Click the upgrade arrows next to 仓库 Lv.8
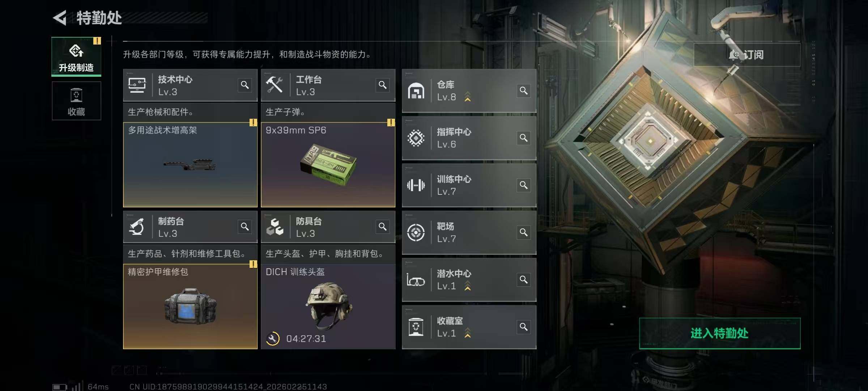Image resolution: width=868 pixels, height=391 pixels. [468, 97]
